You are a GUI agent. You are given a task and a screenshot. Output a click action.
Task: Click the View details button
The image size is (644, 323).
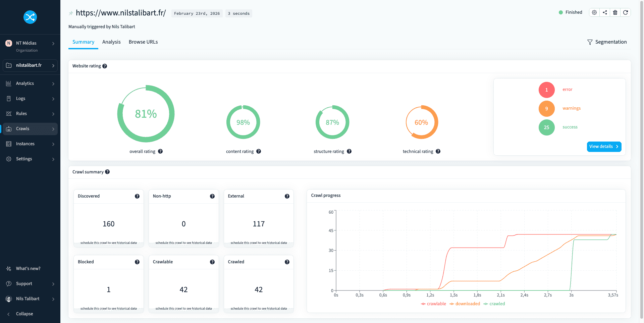(x=604, y=147)
